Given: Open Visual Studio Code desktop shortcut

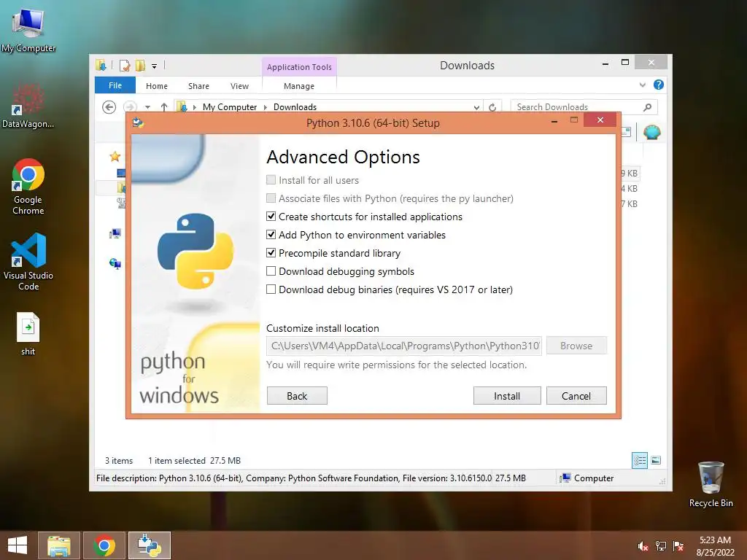Looking at the screenshot, I should 28,262.
